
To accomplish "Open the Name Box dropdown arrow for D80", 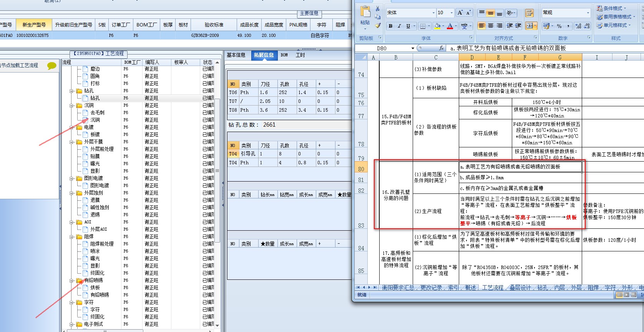I will click(413, 48).
